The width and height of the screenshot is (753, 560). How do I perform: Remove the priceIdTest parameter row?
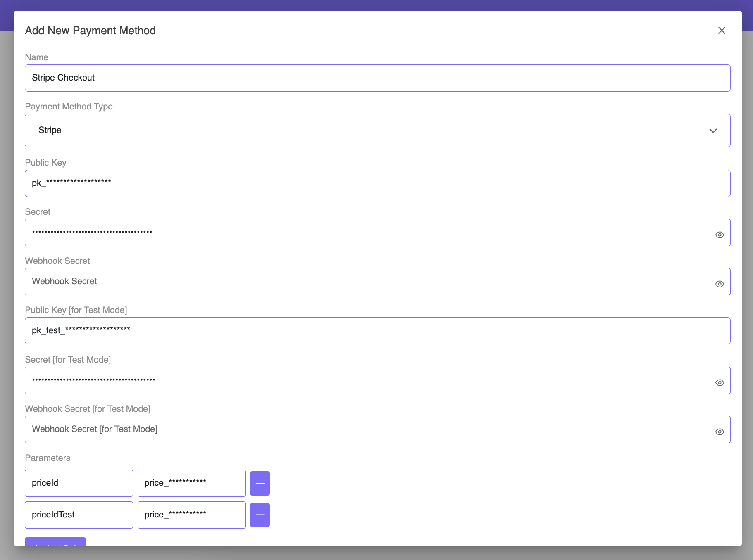[x=260, y=515]
